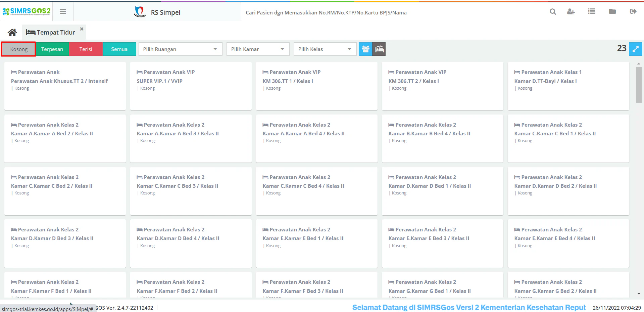This screenshot has width=644, height=312.
Task: Show Semua beds filter
Action: (x=119, y=49)
